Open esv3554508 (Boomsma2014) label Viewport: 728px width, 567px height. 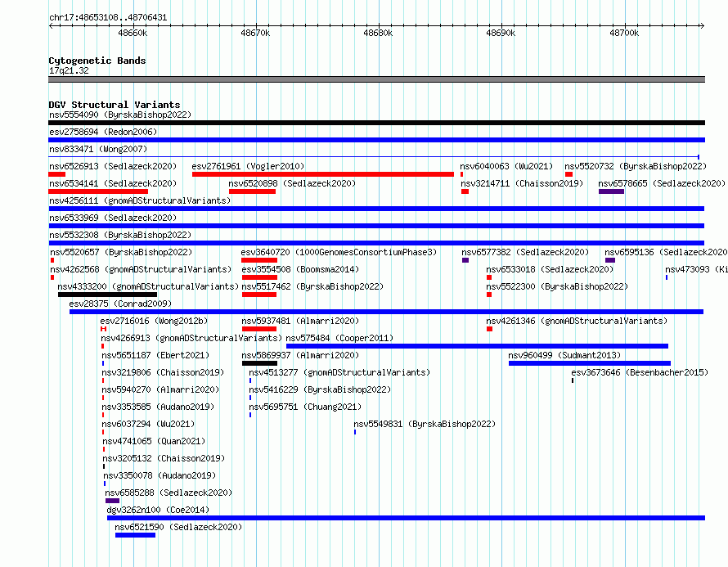click(x=300, y=269)
